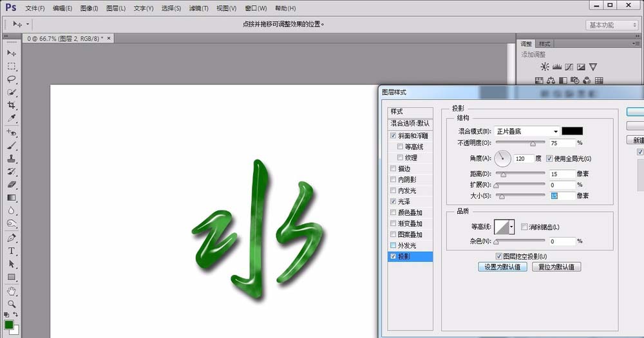Add a Color Lookup grid adjustment
Image resolution: width=644 pixels, height=338 pixels.
(x=599, y=80)
